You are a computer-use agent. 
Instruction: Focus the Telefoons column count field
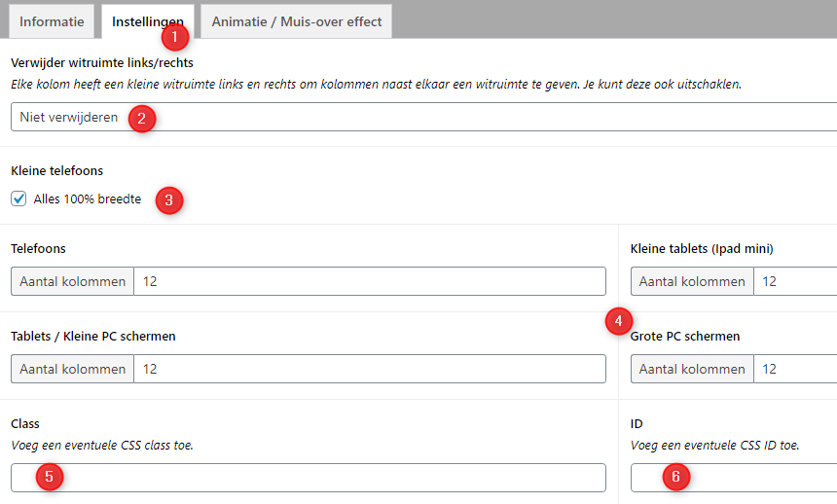coord(370,282)
